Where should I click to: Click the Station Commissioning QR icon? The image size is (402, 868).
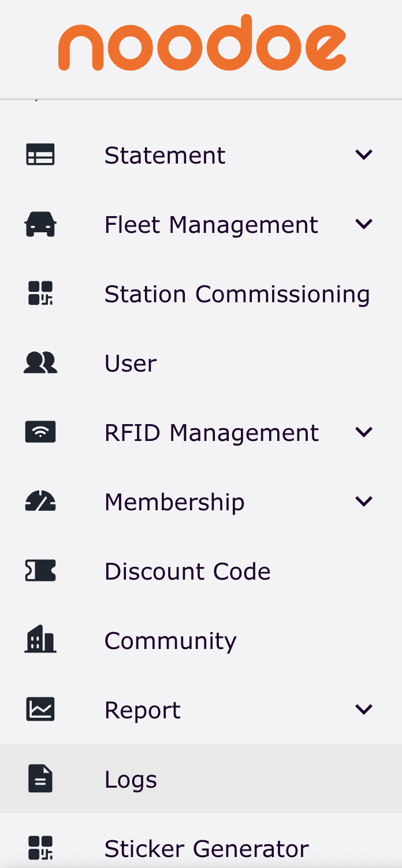point(40,293)
